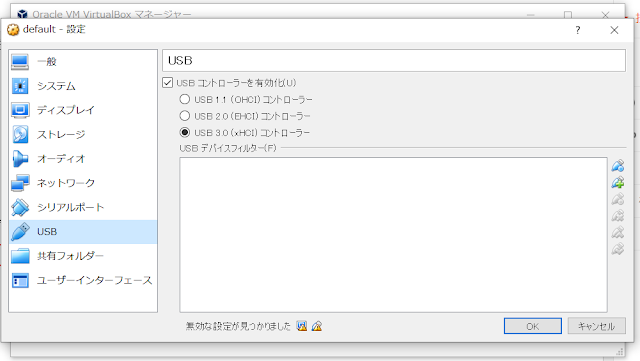The image size is (640, 361).
Task: Switch to the システム settings page
Action: pyautogui.click(x=83, y=86)
